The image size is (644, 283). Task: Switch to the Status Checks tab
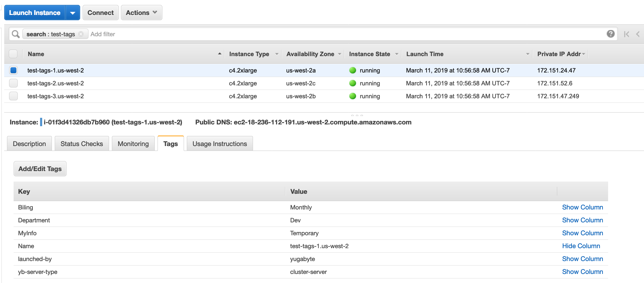coord(82,144)
